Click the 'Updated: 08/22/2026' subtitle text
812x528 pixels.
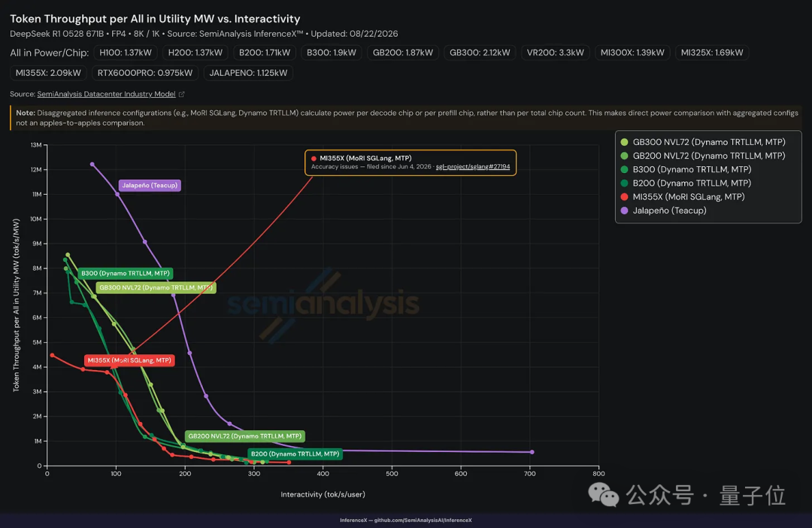(x=354, y=34)
